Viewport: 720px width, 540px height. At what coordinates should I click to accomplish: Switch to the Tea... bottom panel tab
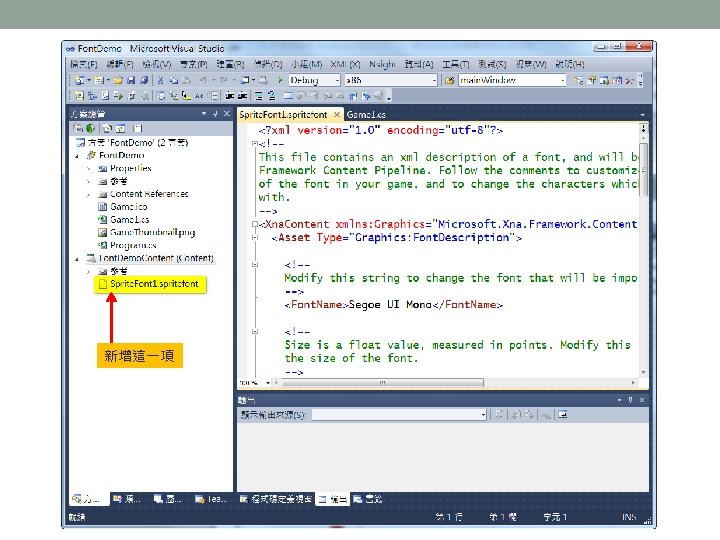point(211,499)
